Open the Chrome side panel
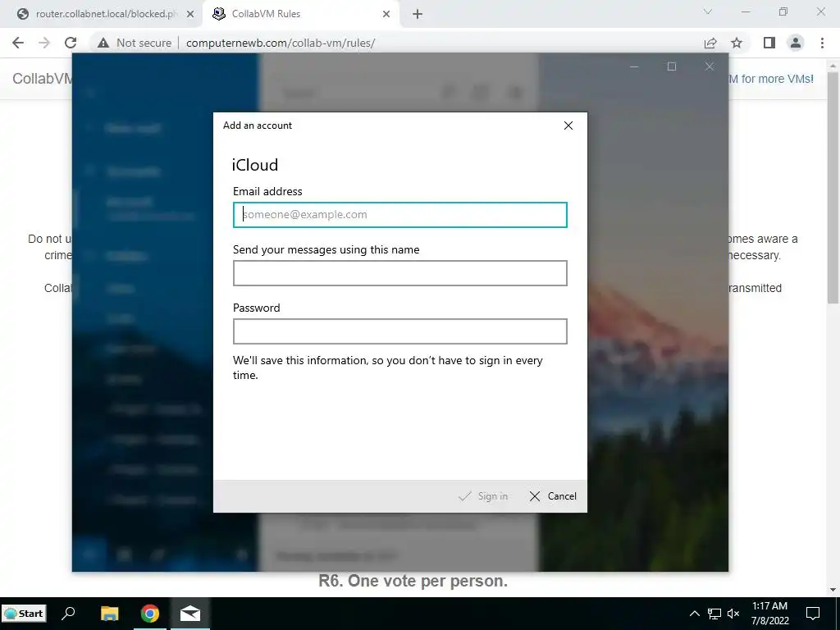Screen dimensions: 840x630 (769, 43)
